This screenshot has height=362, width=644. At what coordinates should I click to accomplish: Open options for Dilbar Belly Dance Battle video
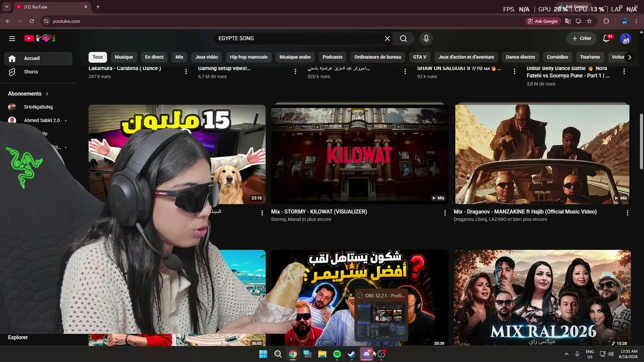[624, 71]
